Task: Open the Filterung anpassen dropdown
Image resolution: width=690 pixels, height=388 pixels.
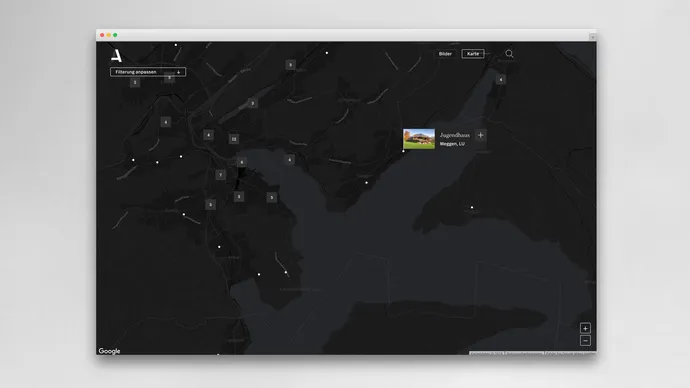Action: point(148,72)
